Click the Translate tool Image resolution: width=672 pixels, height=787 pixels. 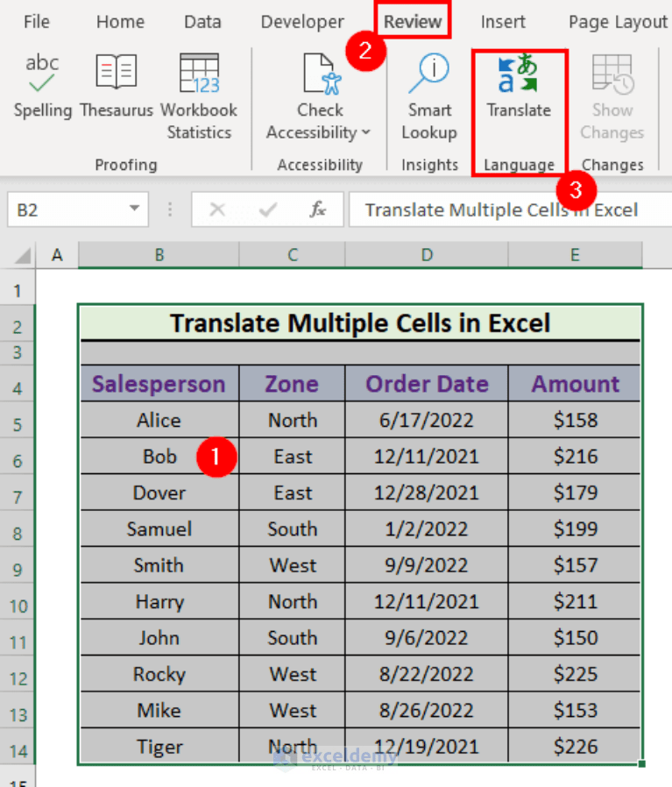point(519,87)
